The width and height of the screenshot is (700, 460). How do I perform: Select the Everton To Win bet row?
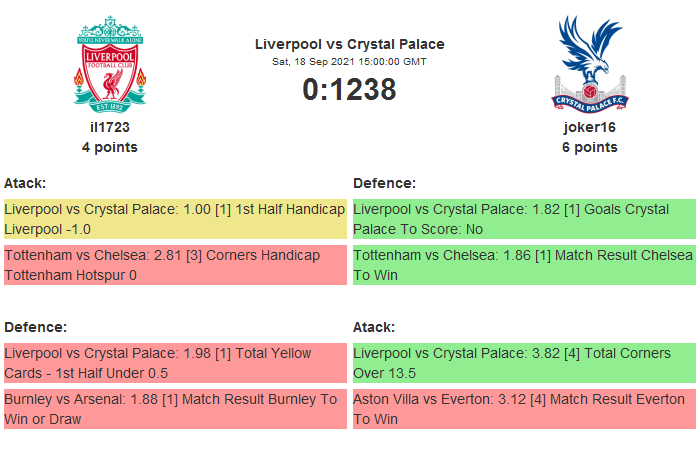pos(524,409)
